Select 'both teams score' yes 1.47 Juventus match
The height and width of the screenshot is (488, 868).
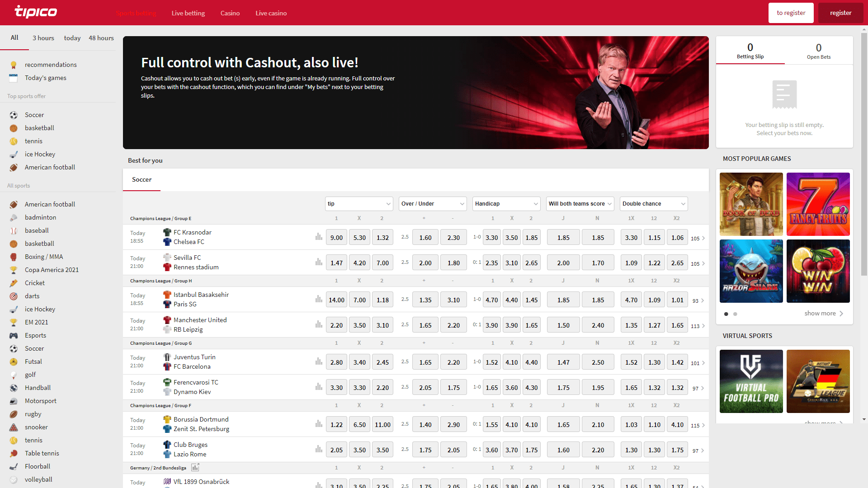563,362
